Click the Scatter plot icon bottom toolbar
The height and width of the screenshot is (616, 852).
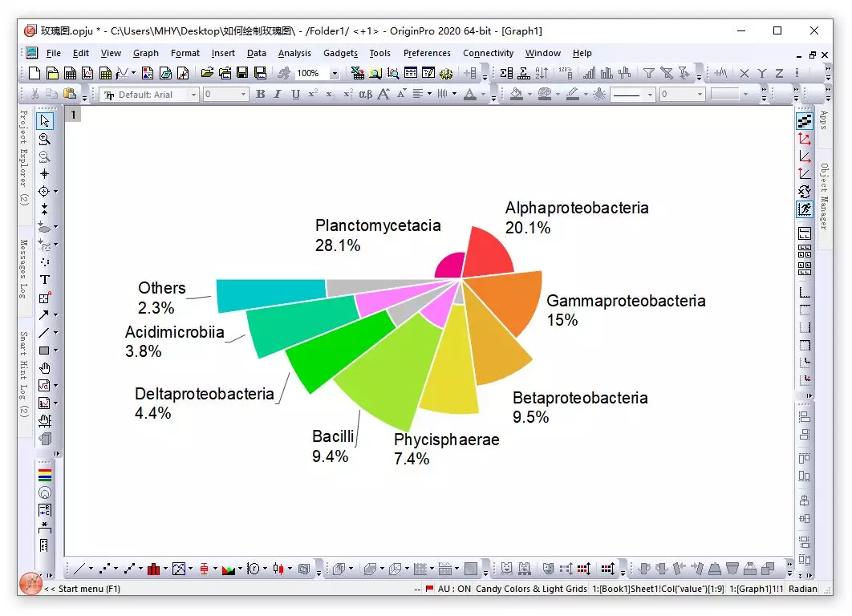104,569
